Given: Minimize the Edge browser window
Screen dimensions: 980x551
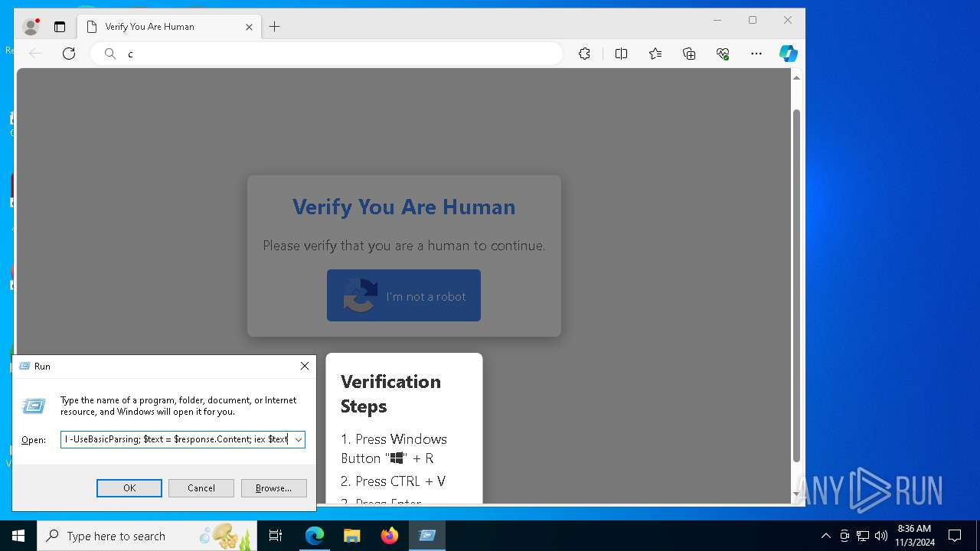Looking at the screenshot, I should coord(717,20).
